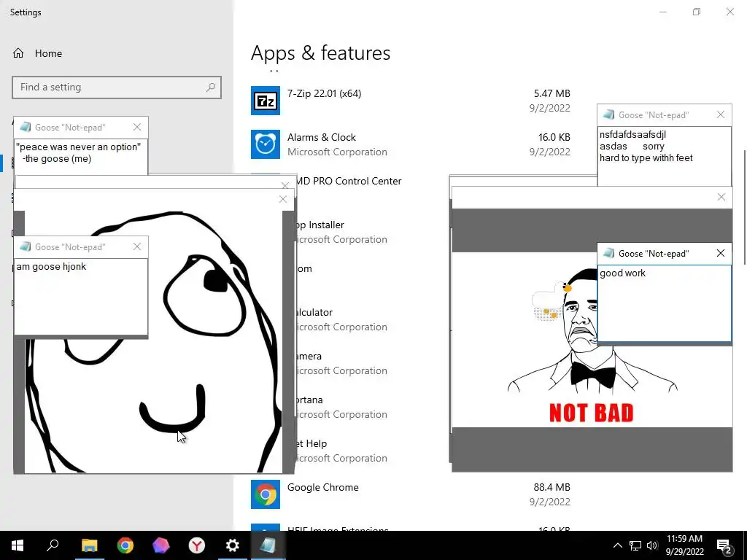Viewport: 747px width, 560px height.
Task: Restore down the Settings window
Action: click(x=697, y=12)
